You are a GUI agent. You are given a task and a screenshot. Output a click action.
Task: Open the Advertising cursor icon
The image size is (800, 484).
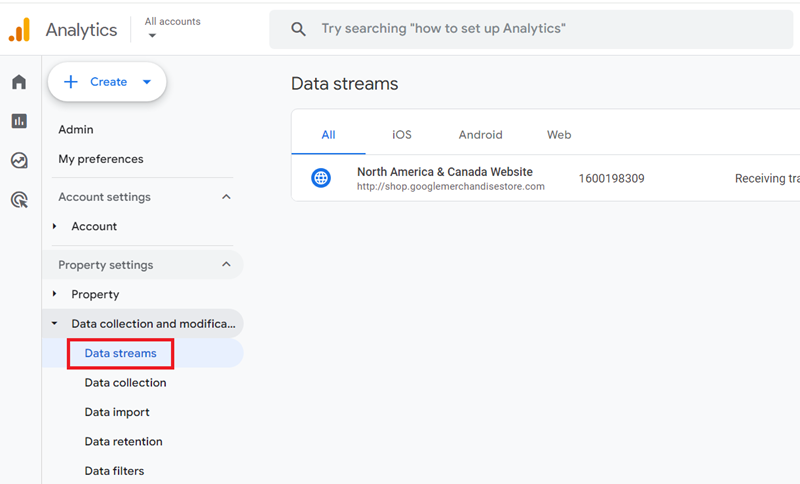pos(19,199)
